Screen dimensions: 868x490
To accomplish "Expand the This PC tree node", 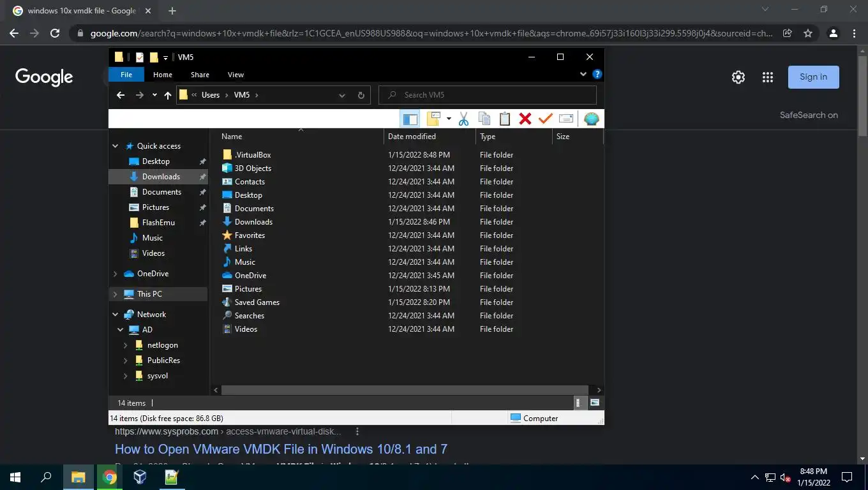I will [x=116, y=294].
